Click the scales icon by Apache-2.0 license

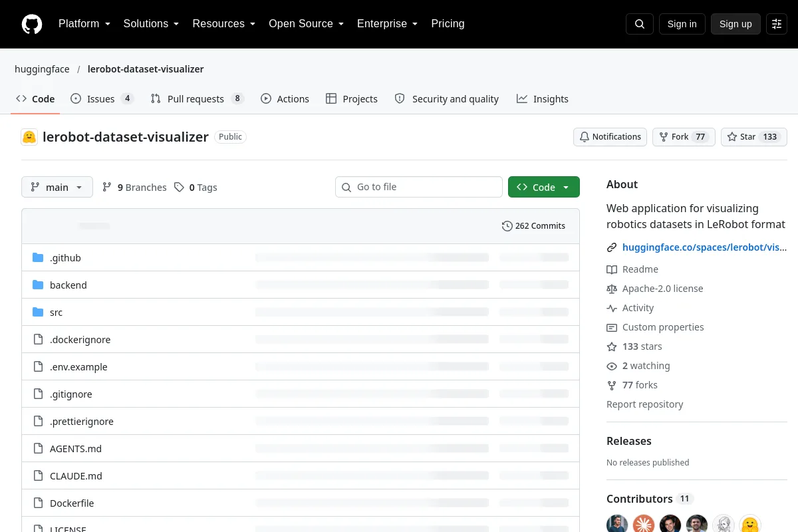(x=612, y=289)
